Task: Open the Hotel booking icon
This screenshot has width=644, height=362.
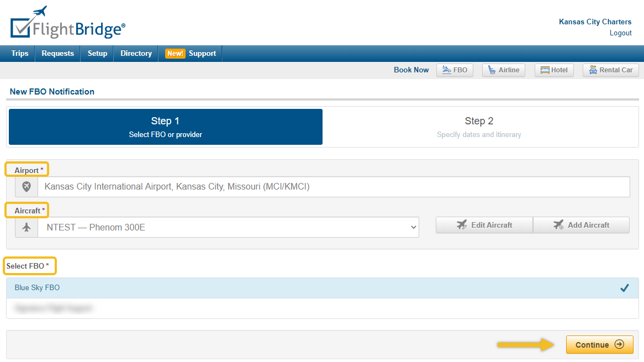Action: coord(553,70)
